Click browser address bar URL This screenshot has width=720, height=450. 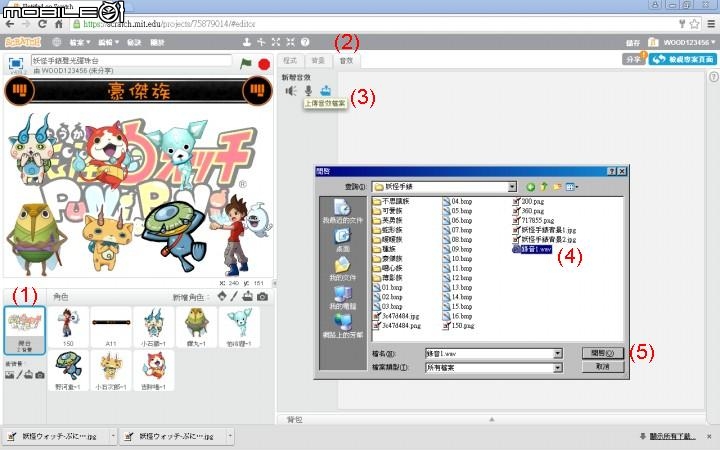169,24
